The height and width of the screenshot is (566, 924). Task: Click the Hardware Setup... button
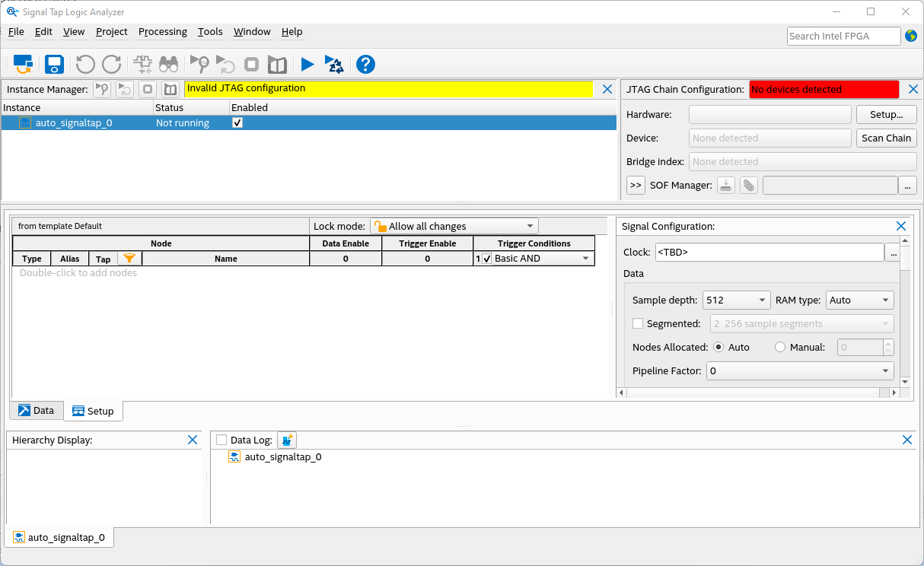click(x=886, y=115)
